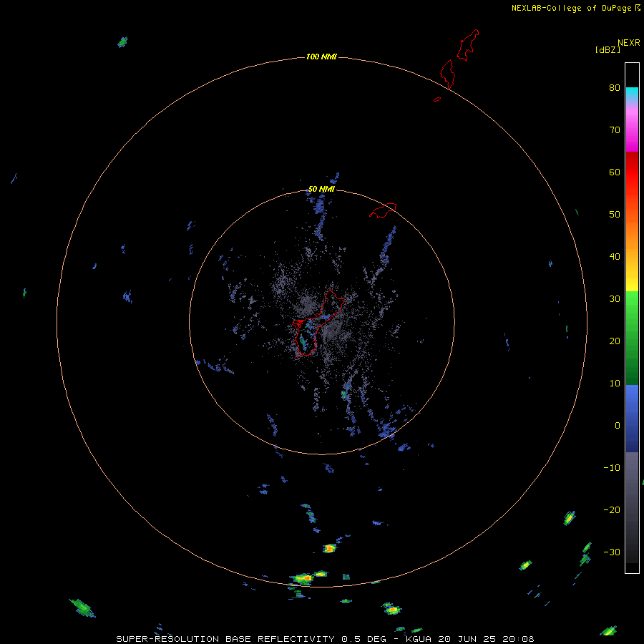Click the red island outline on the 50 NMI ring
This screenshot has width=644, height=644.
pos(383,210)
